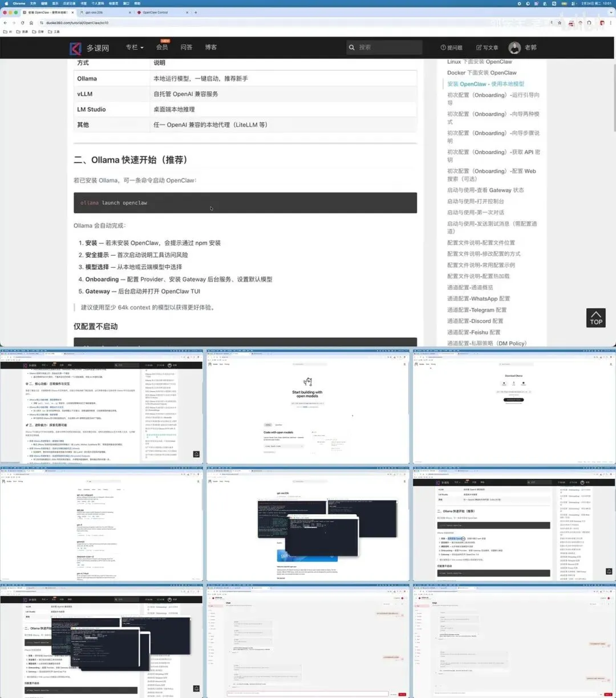Open the 日常 bookmarks folder
Viewport: 616px width, 698px height.
[38, 31]
